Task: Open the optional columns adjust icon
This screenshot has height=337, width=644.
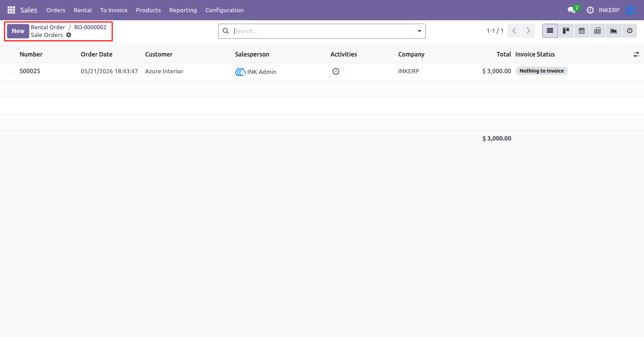Action: pyautogui.click(x=636, y=54)
